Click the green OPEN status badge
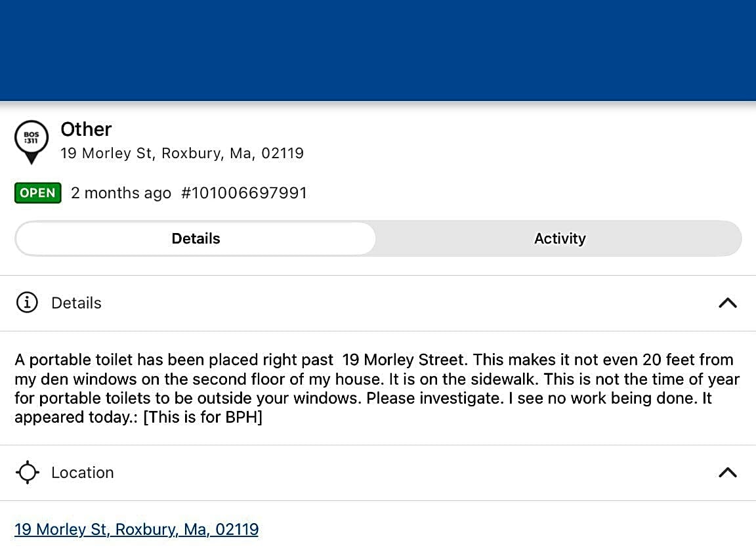The height and width of the screenshot is (556, 756). (37, 193)
